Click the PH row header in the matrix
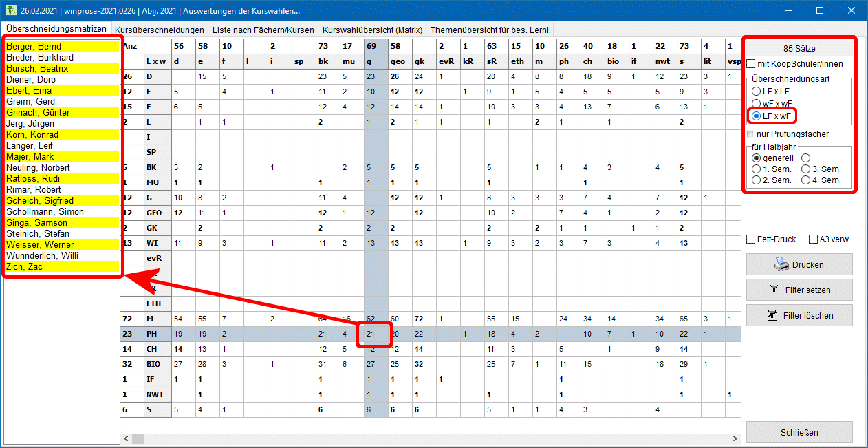 tap(154, 334)
